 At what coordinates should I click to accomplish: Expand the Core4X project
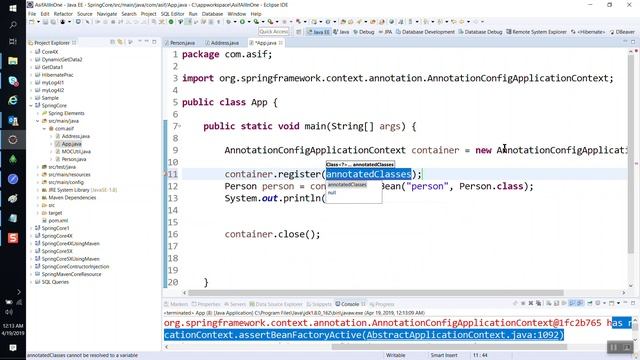pos(31,52)
